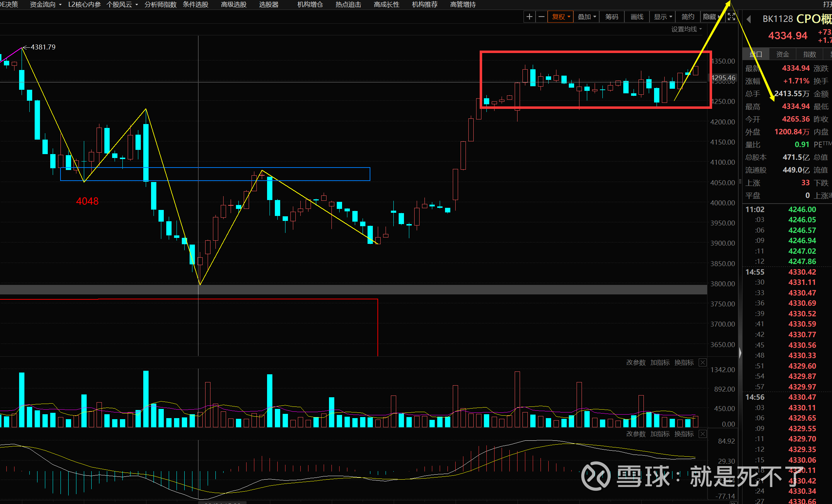
Task: Click the 4381.79 high price label
Action: pos(43,47)
